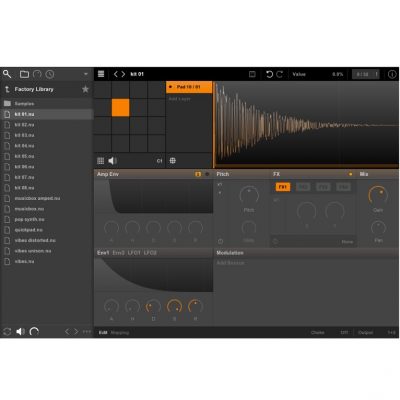Click browser previous file arrow

pos(67,331)
